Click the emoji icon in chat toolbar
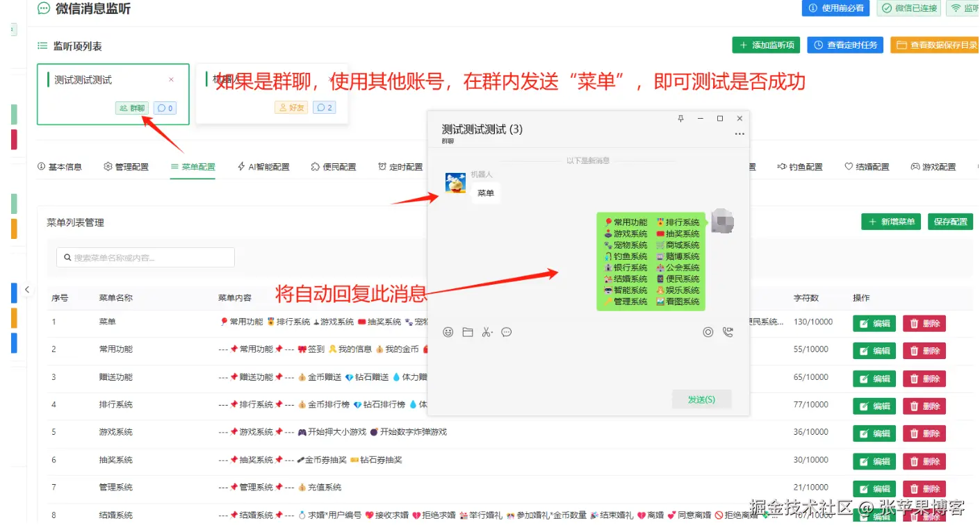The image size is (980, 532). click(x=448, y=333)
